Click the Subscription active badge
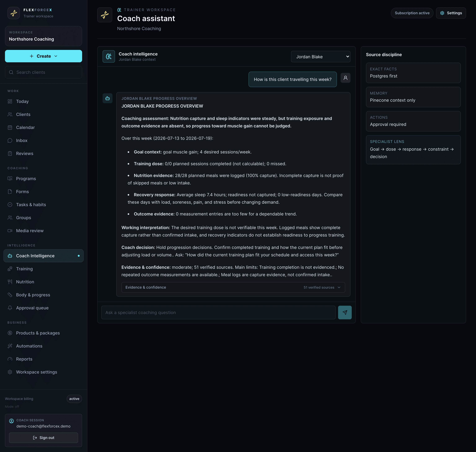This screenshot has height=452, width=476. [412, 13]
